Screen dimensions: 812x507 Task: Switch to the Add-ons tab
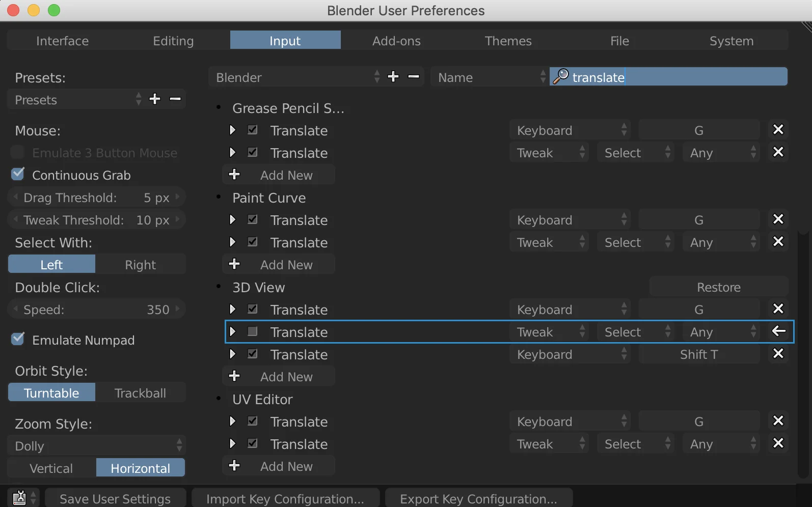click(396, 40)
